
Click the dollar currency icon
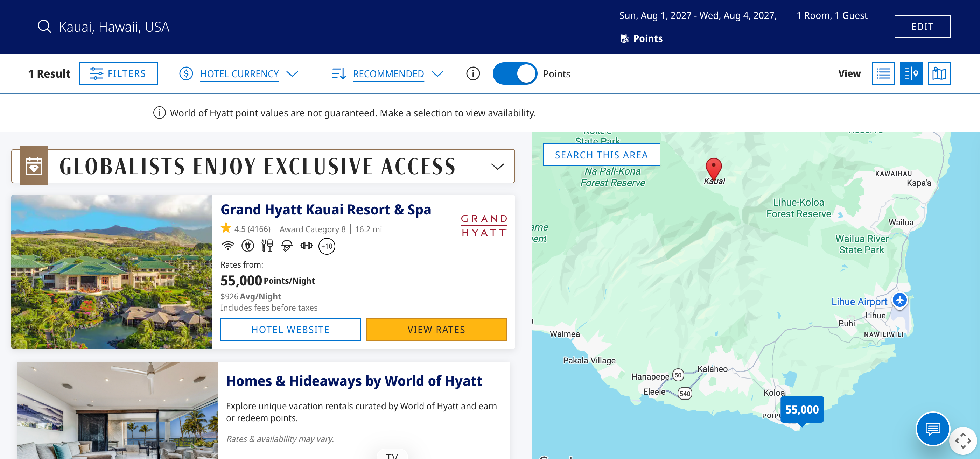[x=186, y=73]
